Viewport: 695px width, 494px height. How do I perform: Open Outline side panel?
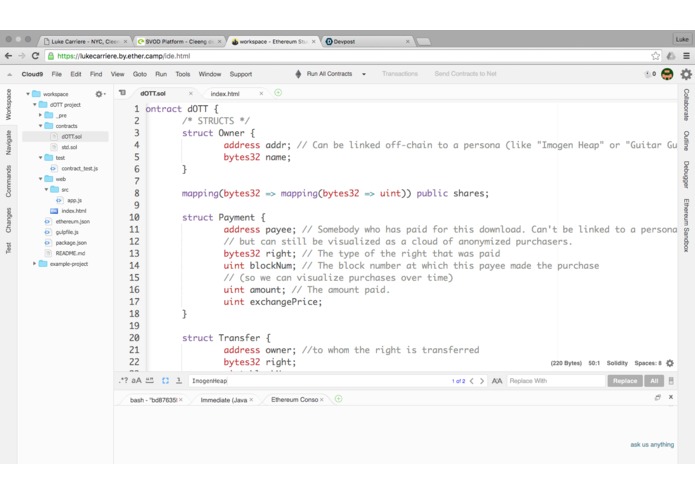[686, 141]
